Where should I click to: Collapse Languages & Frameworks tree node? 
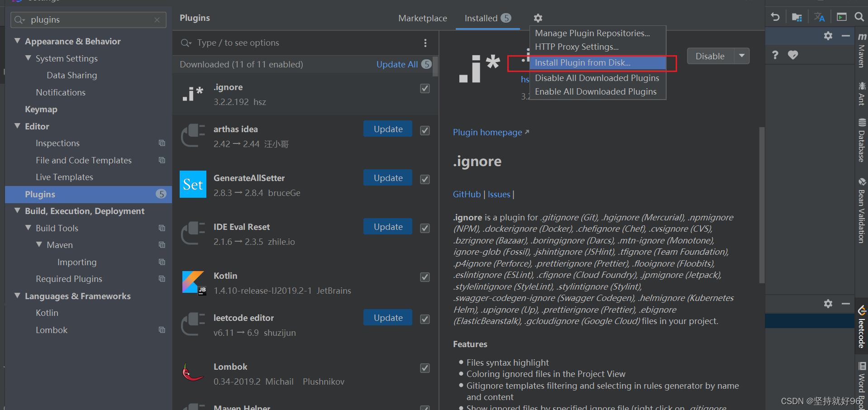17,296
